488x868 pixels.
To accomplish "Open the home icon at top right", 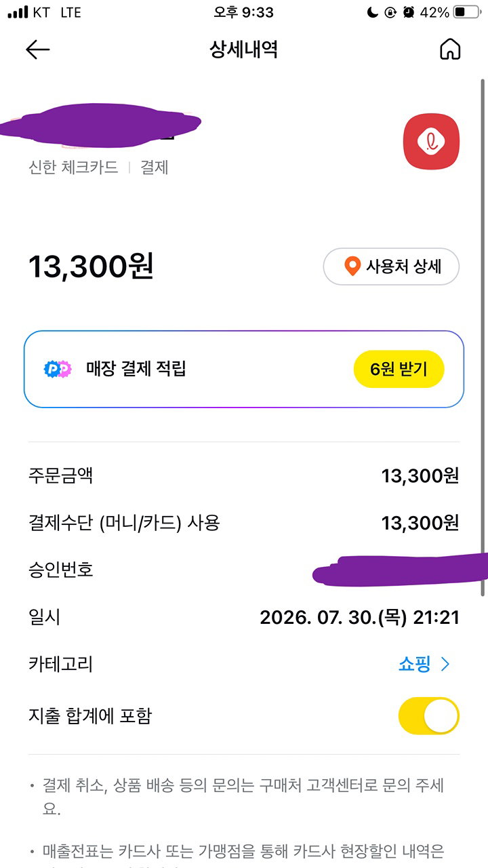I will click(450, 50).
